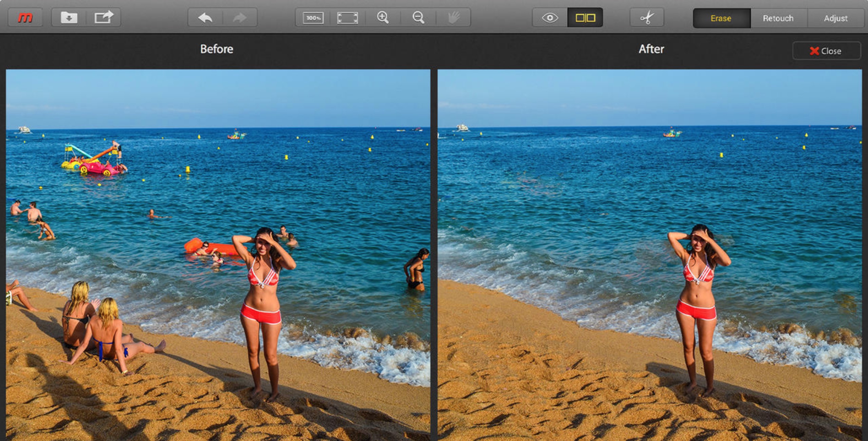The image size is (868, 441).
Task: Switch to the Erase tab
Action: click(x=721, y=18)
